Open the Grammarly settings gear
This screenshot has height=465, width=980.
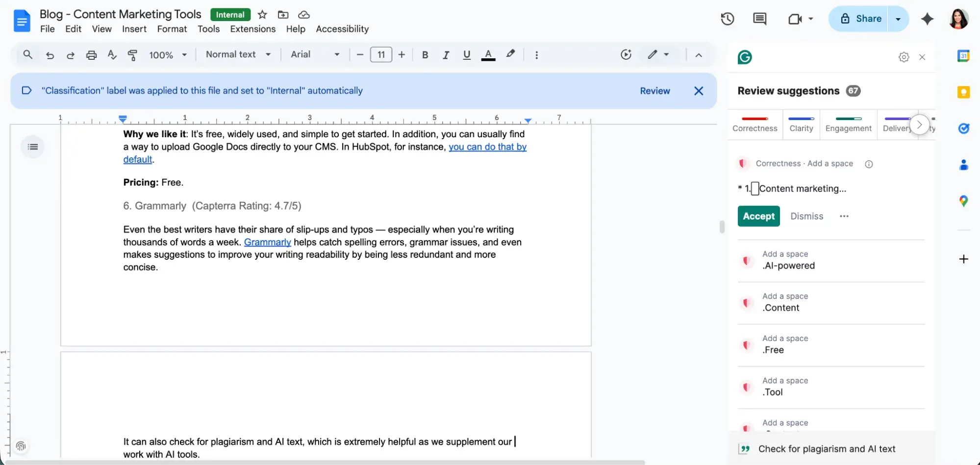904,57
